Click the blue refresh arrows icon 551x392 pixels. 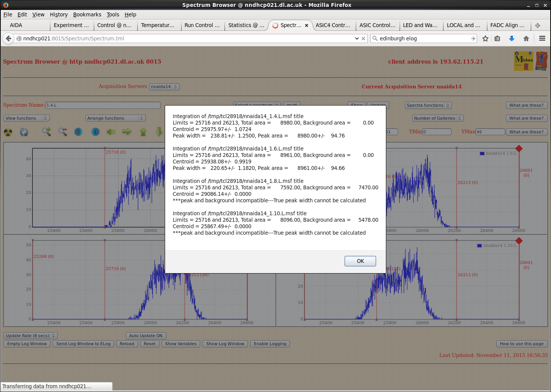tap(24, 132)
